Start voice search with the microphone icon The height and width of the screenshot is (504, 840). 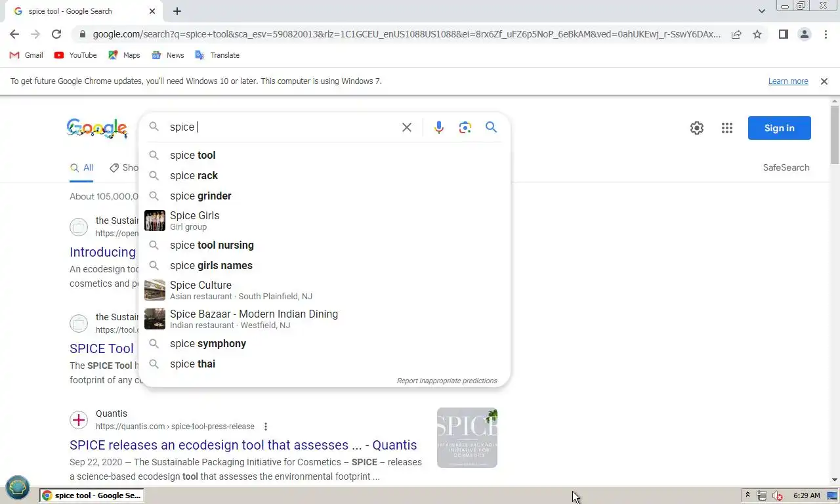click(439, 127)
